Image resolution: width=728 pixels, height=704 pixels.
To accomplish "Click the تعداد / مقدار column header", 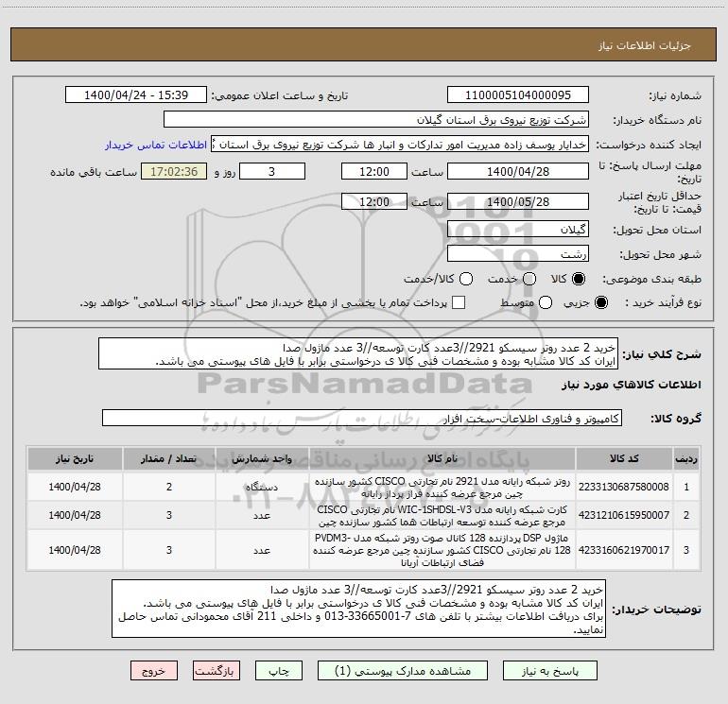I will pos(169,459).
